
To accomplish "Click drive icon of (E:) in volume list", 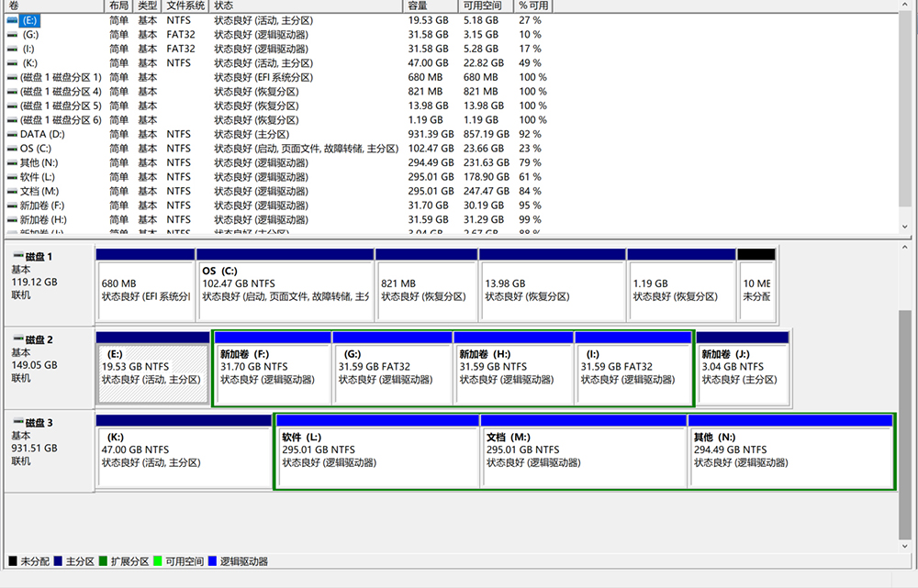I will click(x=11, y=20).
